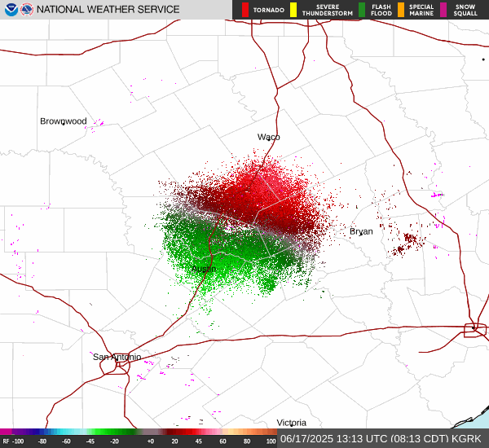Click the velocity color scale bar
Viewport: 489px width, 448px height.
139,432
